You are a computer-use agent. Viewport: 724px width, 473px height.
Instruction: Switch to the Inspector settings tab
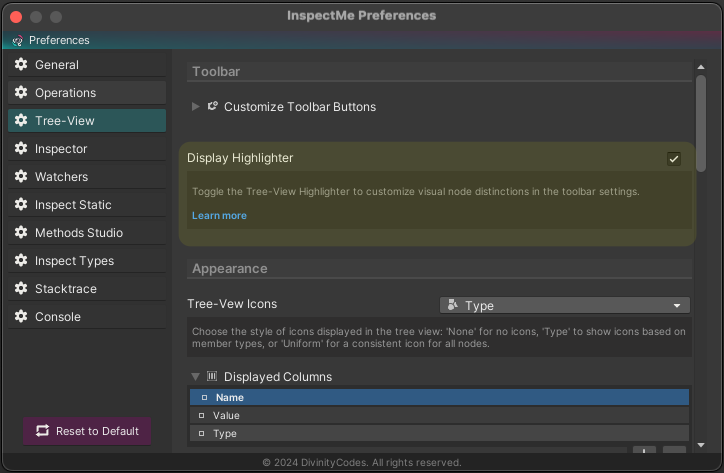(87, 148)
